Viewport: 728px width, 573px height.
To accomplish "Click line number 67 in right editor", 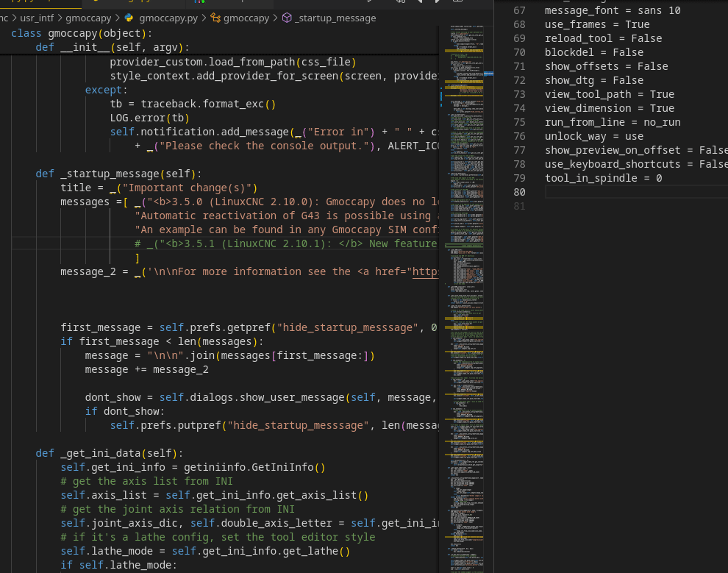I will pos(519,10).
